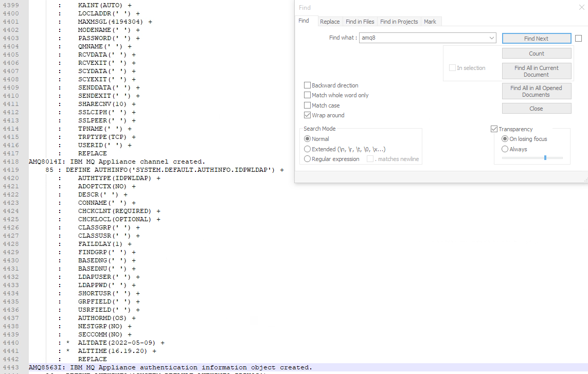
Task: Click the TRPTYPE(TCP) line
Action: 107,137
